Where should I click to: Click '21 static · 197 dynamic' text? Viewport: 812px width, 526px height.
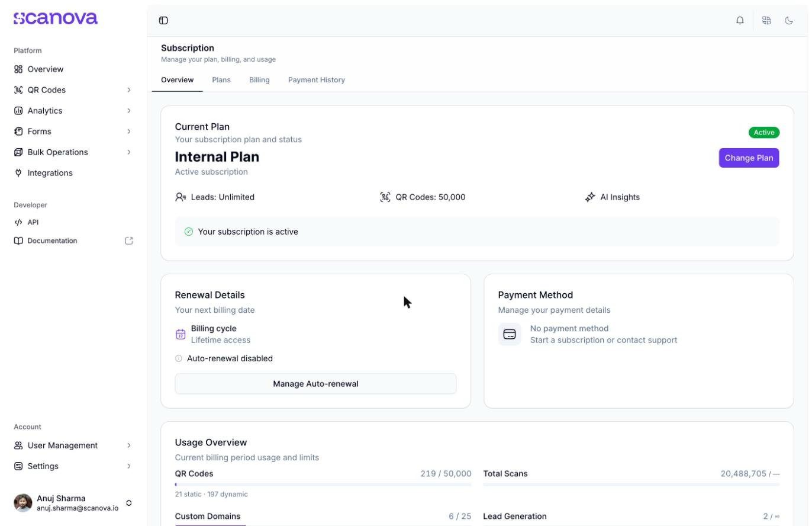pos(211,495)
